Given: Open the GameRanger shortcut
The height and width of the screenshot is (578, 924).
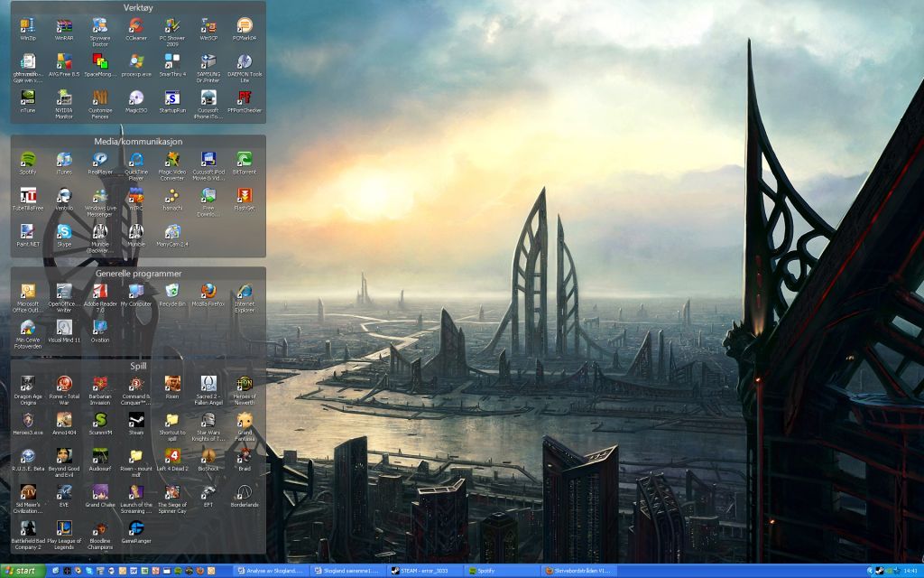Looking at the screenshot, I should [x=136, y=531].
